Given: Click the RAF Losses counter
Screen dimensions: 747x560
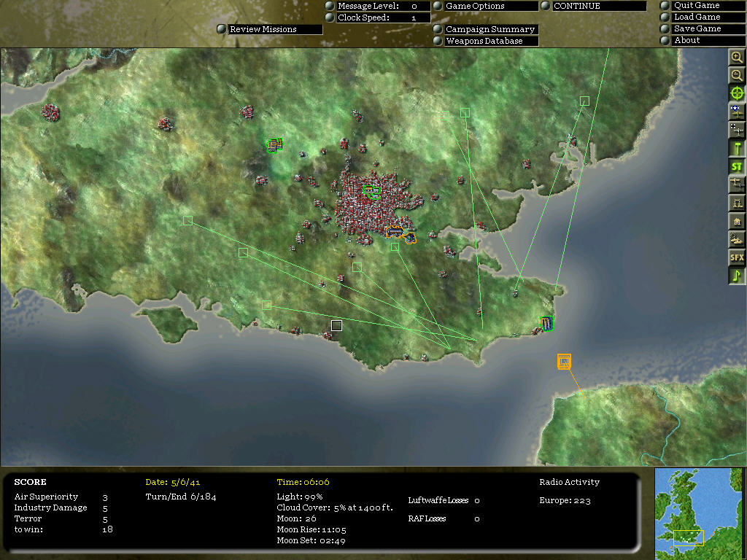Looking at the screenshot, I should tap(444, 519).
